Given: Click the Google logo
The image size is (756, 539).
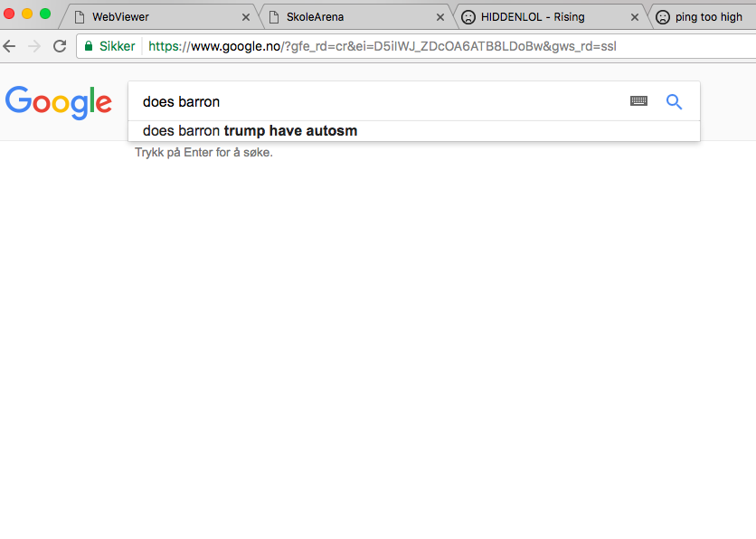Looking at the screenshot, I should pos(59,103).
